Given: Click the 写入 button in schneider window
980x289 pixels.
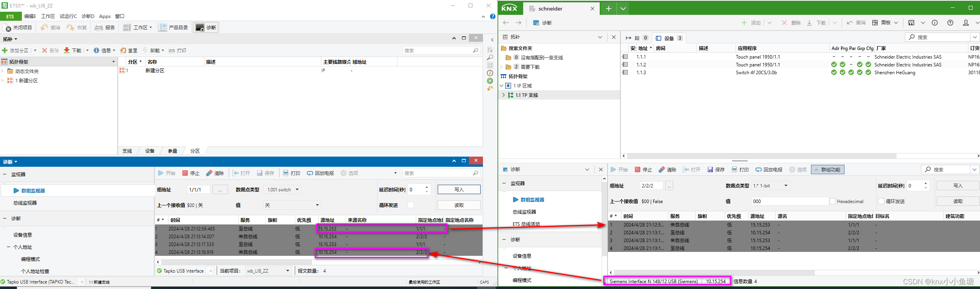Looking at the screenshot, I should pos(958,186).
